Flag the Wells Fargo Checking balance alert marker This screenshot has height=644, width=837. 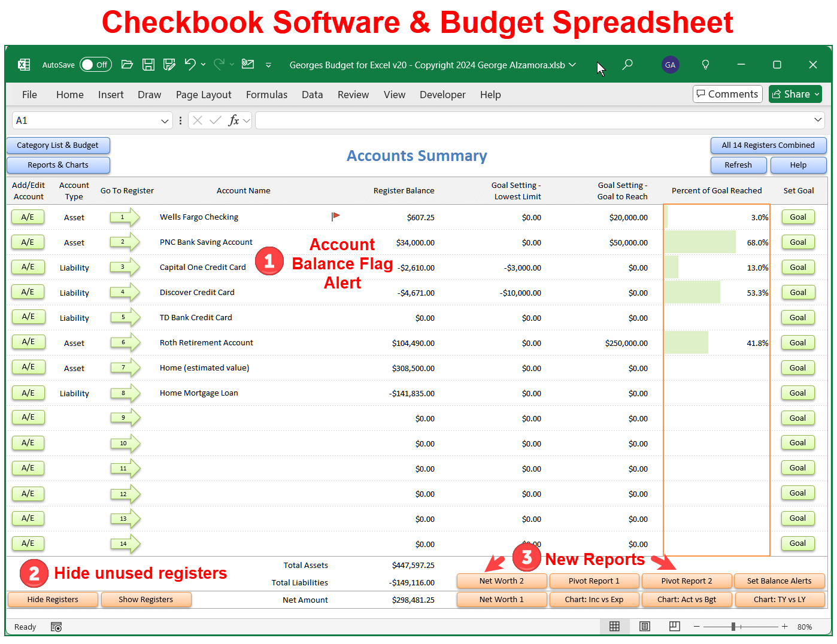tap(335, 216)
